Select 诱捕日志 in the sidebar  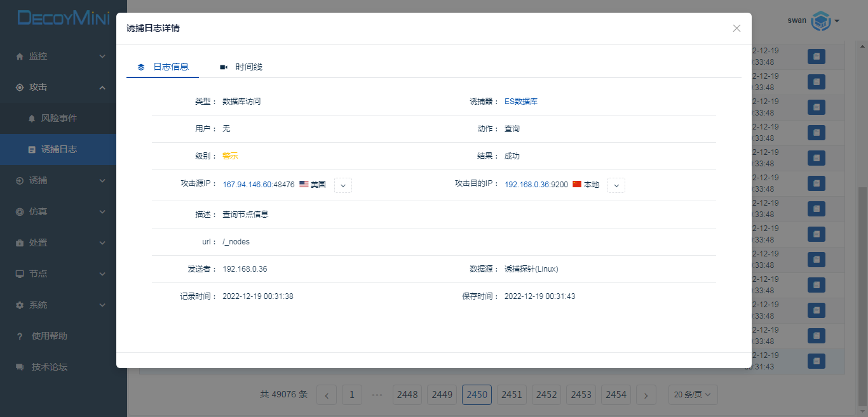coord(58,149)
